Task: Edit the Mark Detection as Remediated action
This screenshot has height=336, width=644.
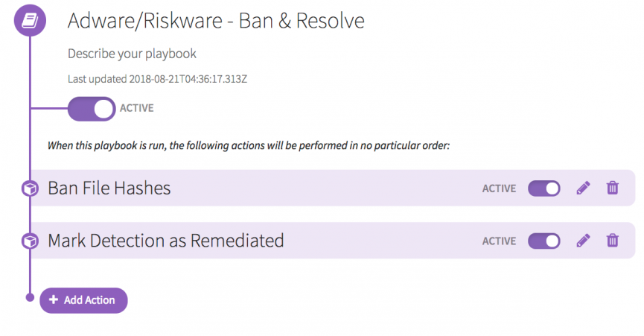Action: pyautogui.click(x=583, y=241)
